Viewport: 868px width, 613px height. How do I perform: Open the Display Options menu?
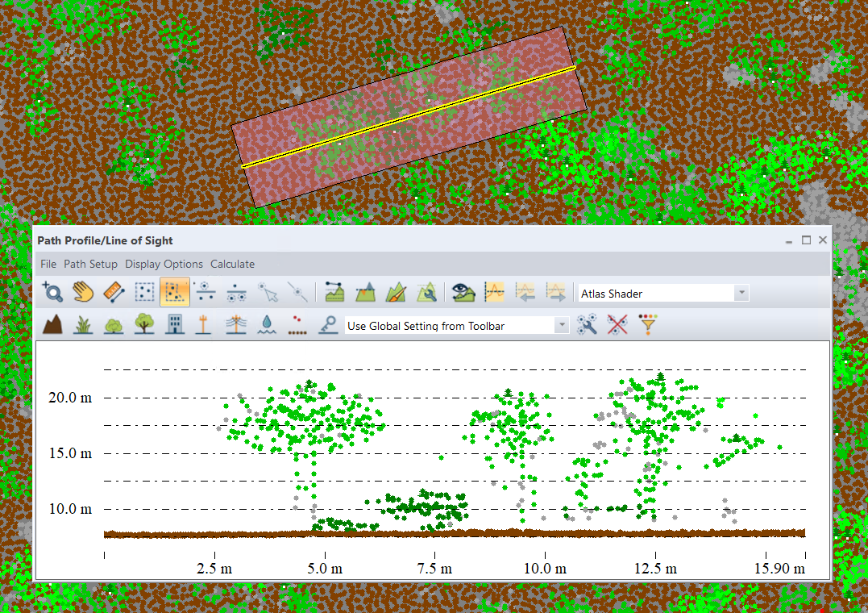point(164,264)
